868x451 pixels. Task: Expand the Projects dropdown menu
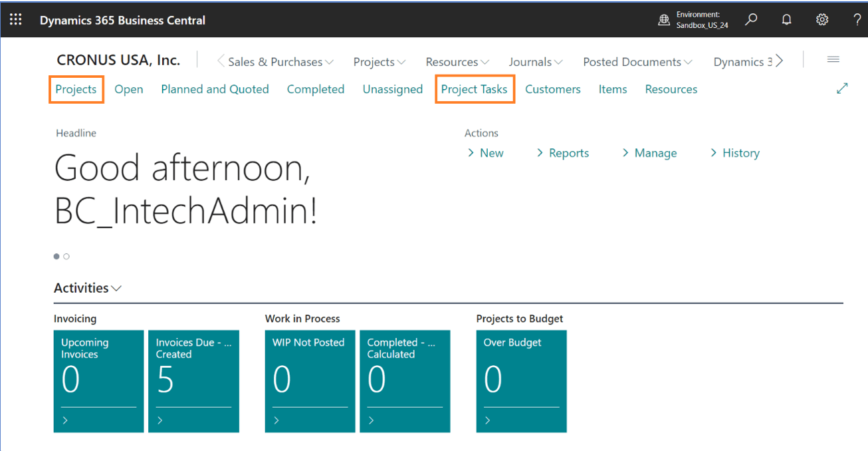pyautogui.click(x=380, y=62)
